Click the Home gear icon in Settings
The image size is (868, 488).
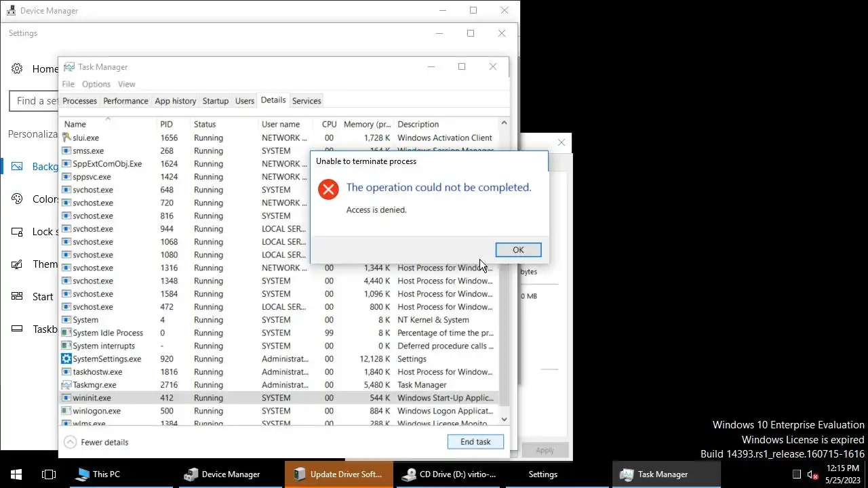click(x=18, y=68)
